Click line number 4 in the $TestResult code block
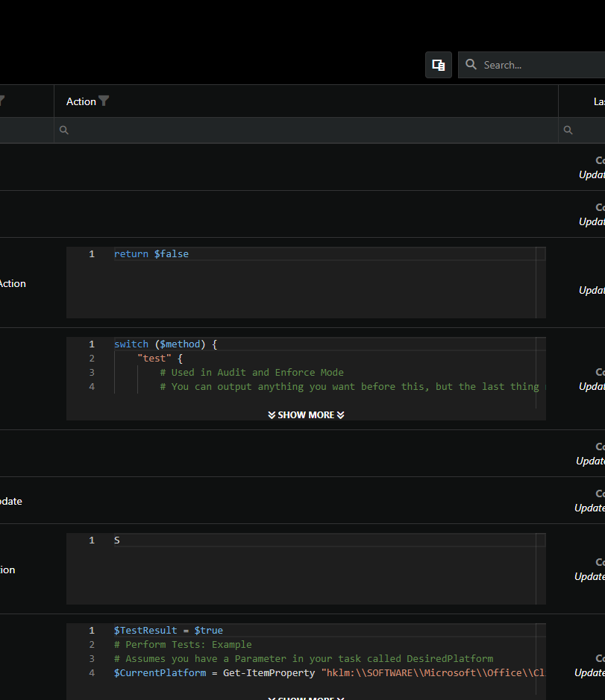 pos(92,672)
